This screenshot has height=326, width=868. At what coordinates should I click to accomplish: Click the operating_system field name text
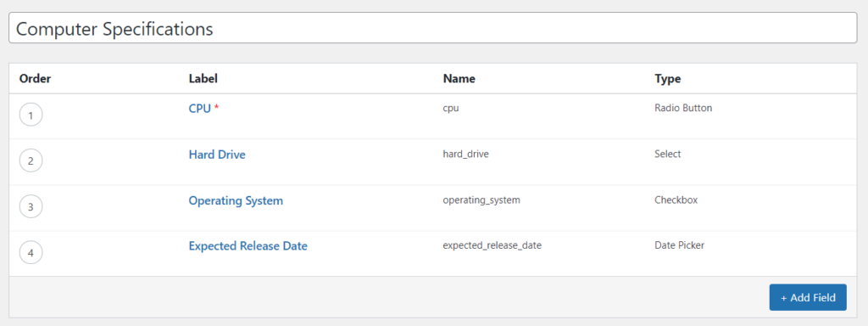click(x=481, y=200)
